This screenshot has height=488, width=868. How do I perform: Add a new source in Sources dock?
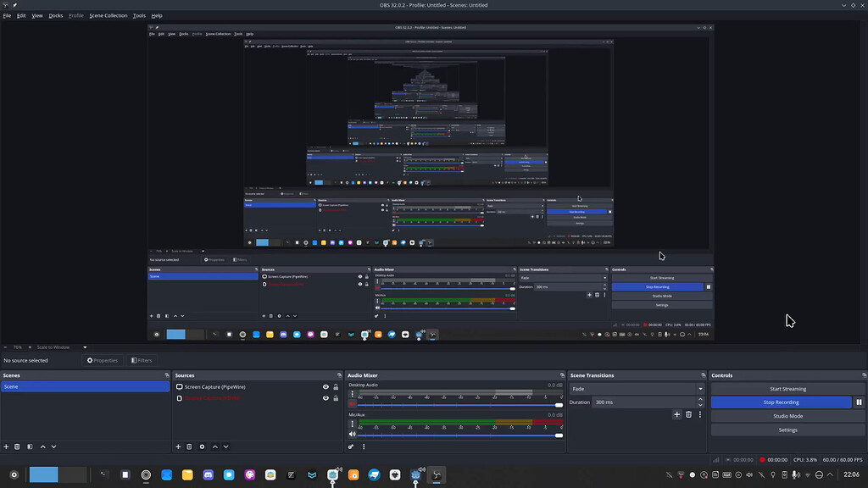[178, 446]
